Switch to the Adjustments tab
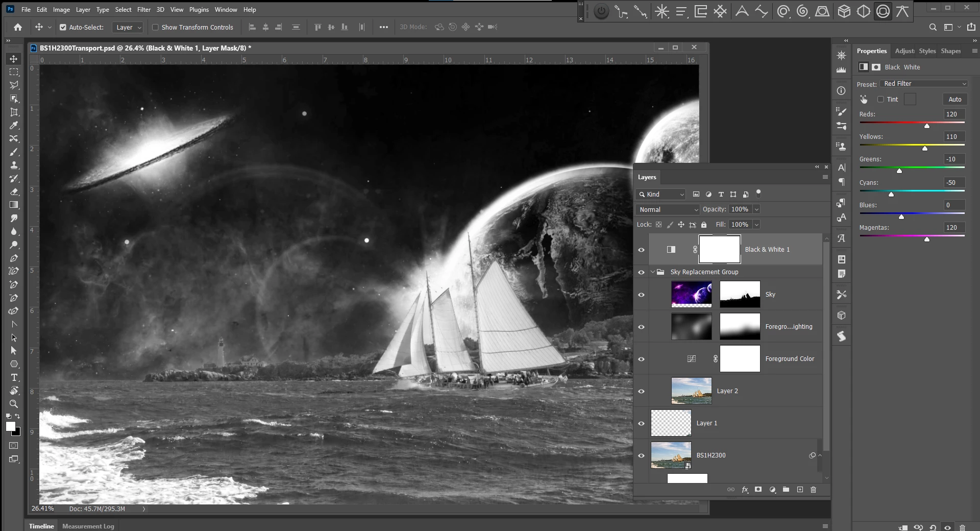The height and width of the screenshot is (531, 980). (904, 51)
